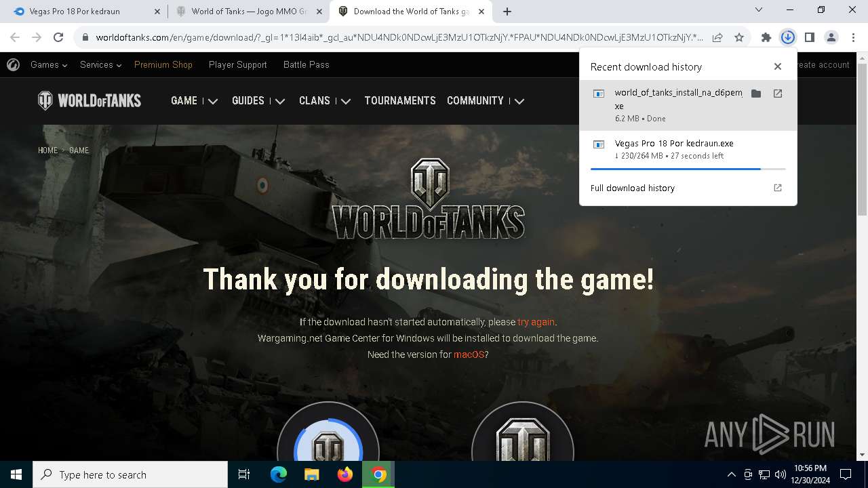
Task: Open Player Support
Action: 238,65
